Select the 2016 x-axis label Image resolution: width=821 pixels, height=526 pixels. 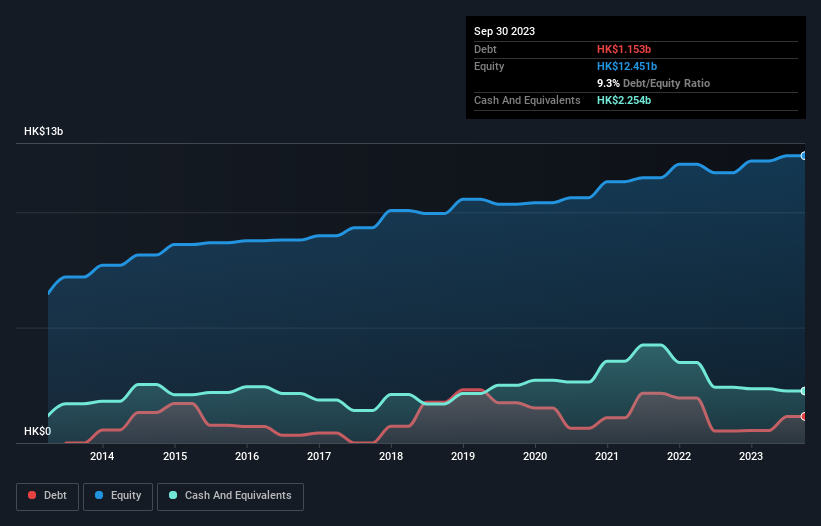click(x=247, y=456)
